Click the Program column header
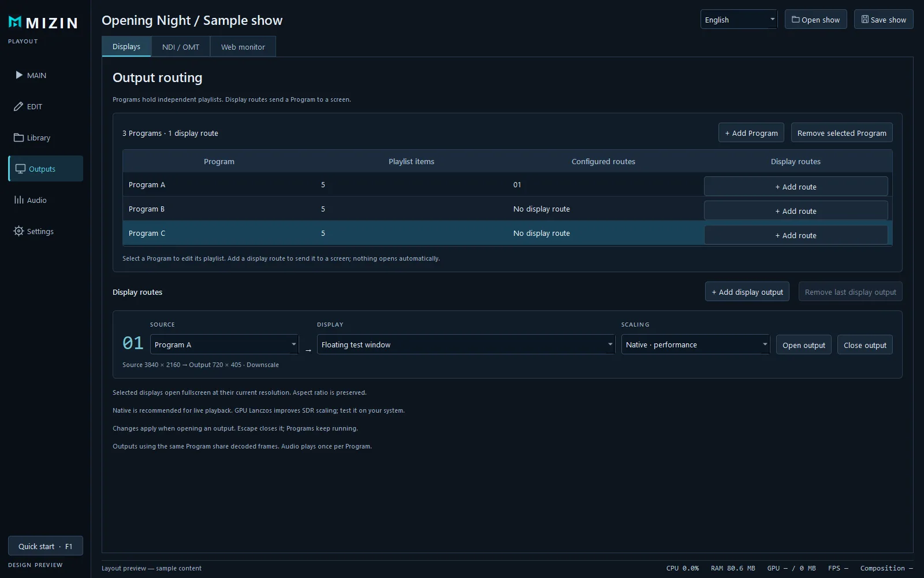 point(219,161)
